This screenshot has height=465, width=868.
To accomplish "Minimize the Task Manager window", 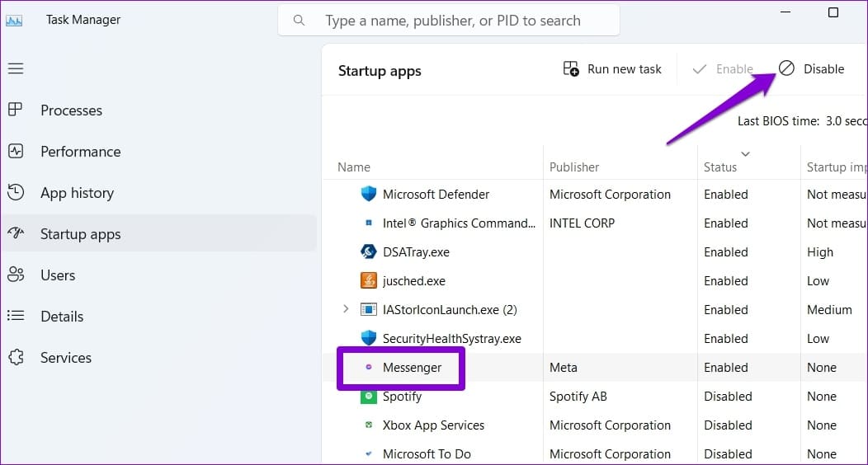I will coord(785,12).
